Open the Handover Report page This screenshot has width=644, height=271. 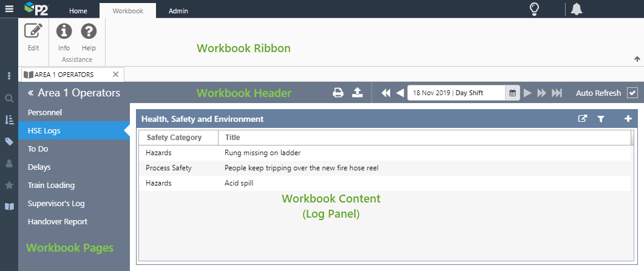[74, 221]
